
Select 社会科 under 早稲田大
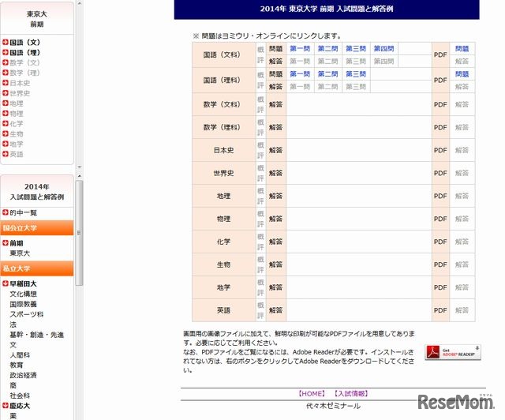click(20, 396)
